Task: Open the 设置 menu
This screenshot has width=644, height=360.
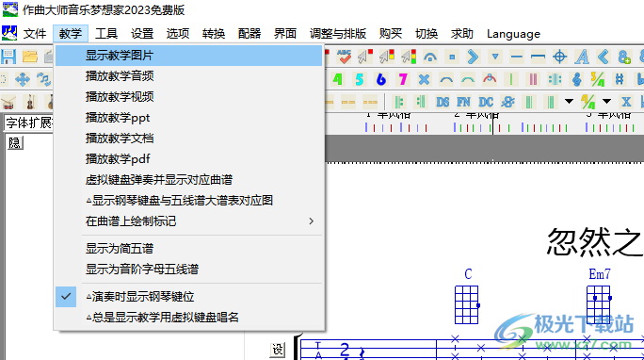Action: [142, 34]
